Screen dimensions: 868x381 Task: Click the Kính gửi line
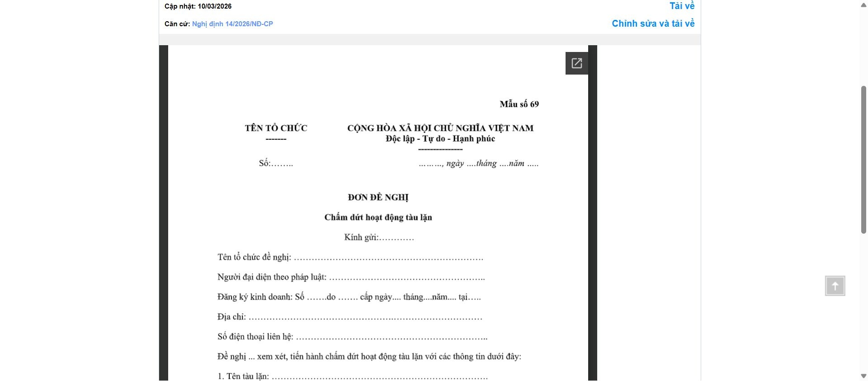click(379, 237)
